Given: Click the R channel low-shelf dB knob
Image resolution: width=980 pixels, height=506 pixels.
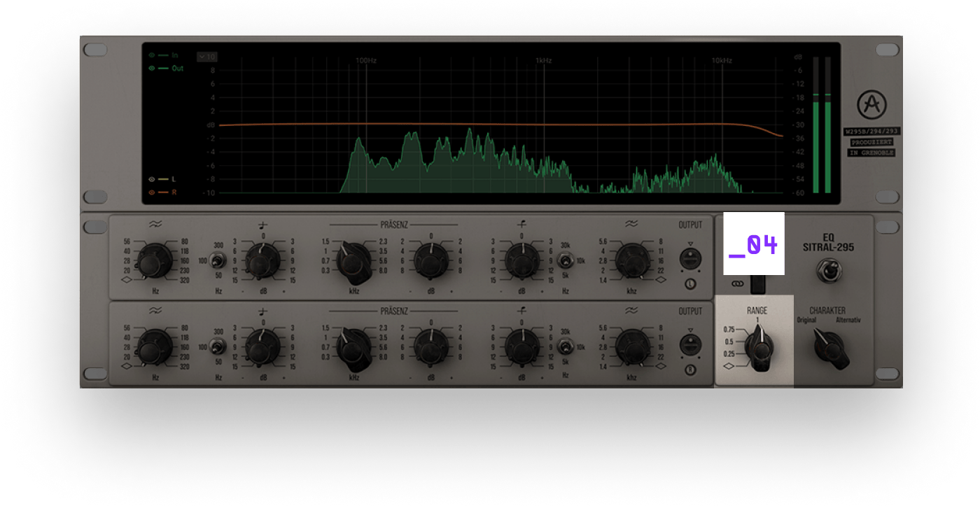Looking at the screenshot, I should [x=263, y=346].
